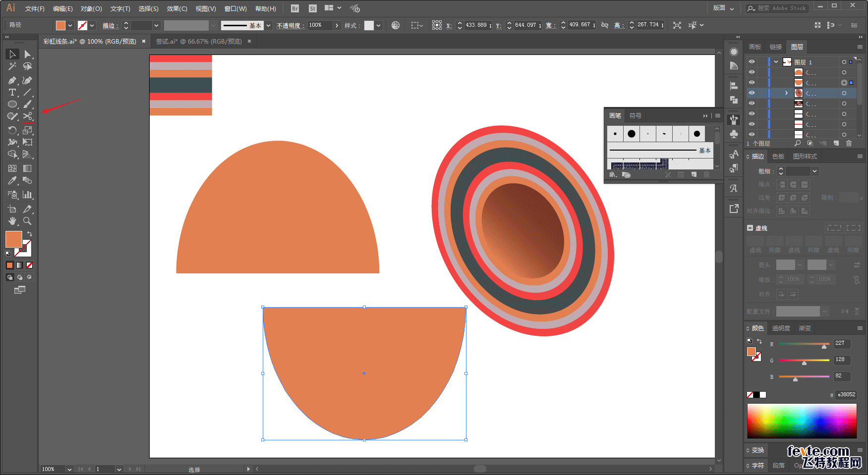Click on the color spectrum bar

[x=802, y=421]
